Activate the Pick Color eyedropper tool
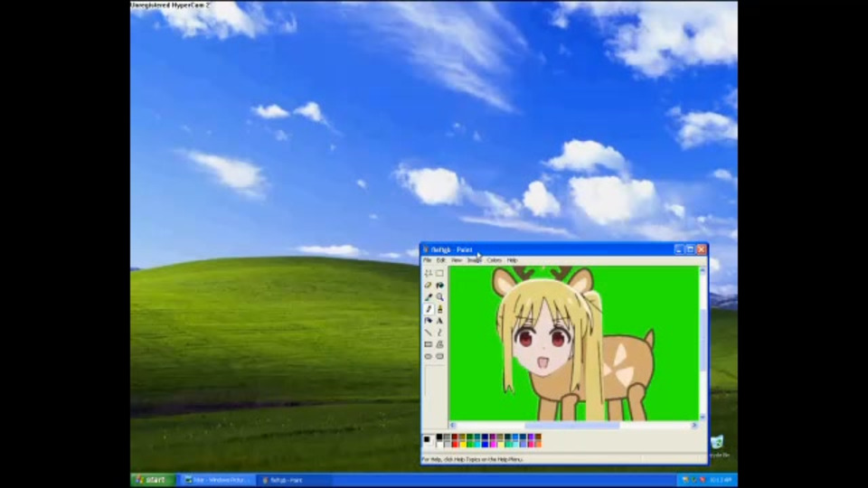 (x=428, y=297)
